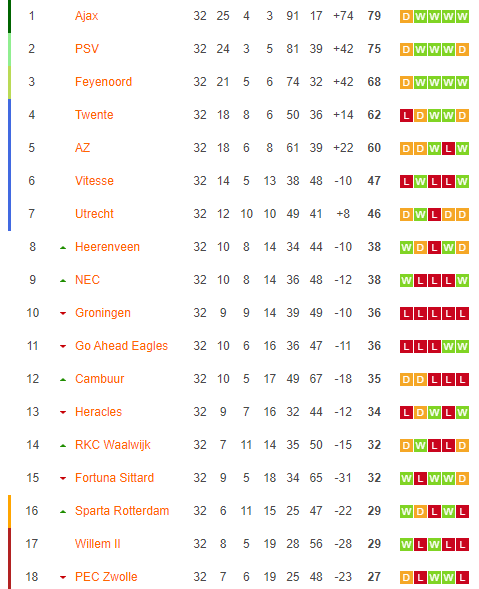
Task: Click Heerenveen's green up-arrow position icon
Action: coord(63,248)
